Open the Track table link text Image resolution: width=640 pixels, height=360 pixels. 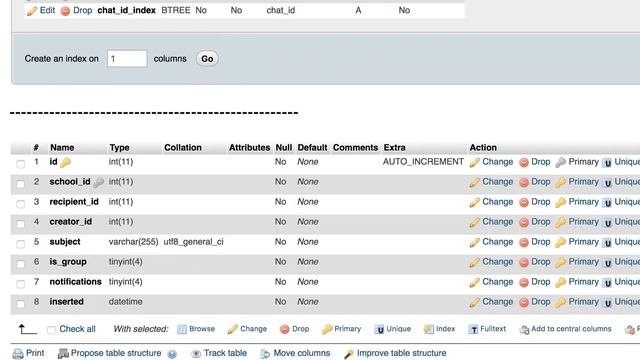225,353
